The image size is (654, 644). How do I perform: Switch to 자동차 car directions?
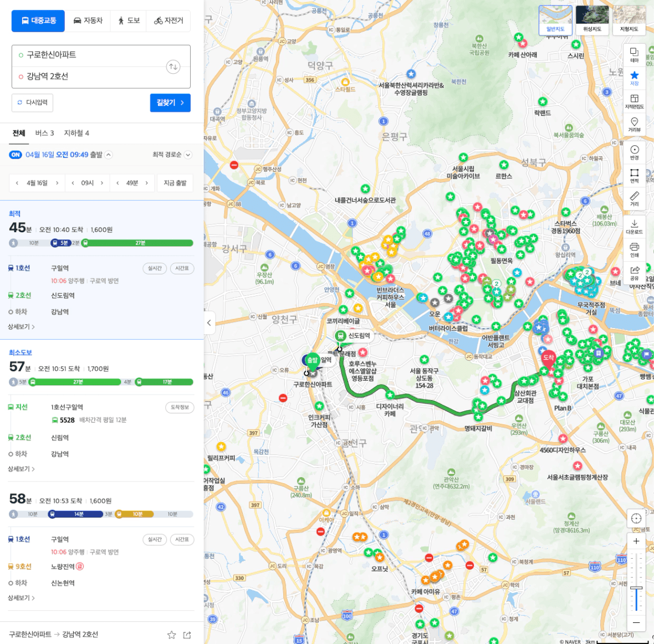pos(88,21)
